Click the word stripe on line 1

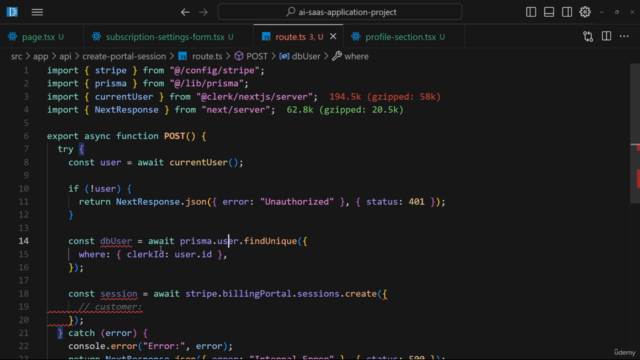click(x=111, y=70)
